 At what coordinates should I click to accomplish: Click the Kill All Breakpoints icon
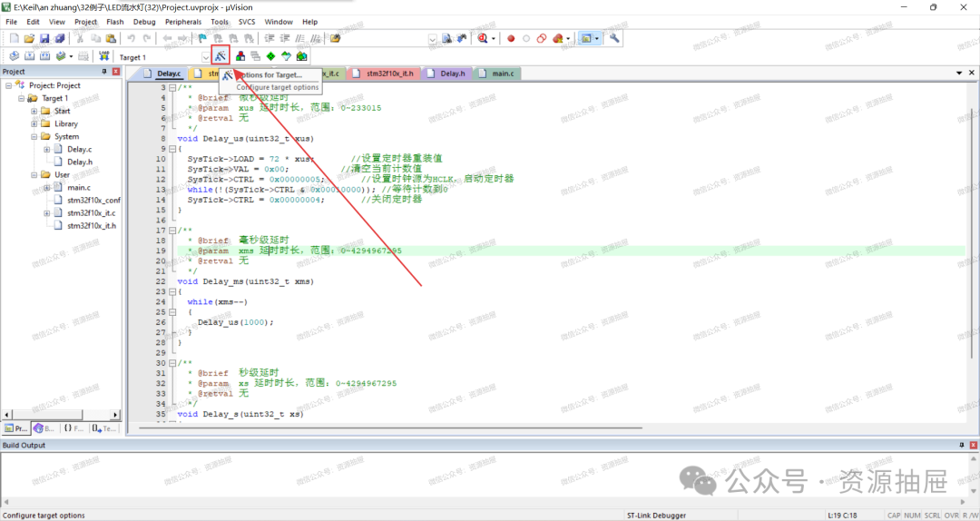[557, 39]
